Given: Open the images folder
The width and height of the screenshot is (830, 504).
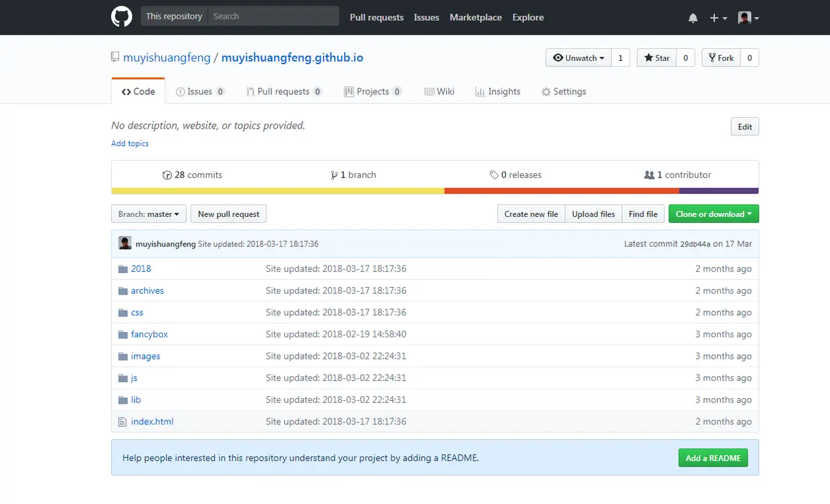Looking at the screenshot, I should [145, 356].
